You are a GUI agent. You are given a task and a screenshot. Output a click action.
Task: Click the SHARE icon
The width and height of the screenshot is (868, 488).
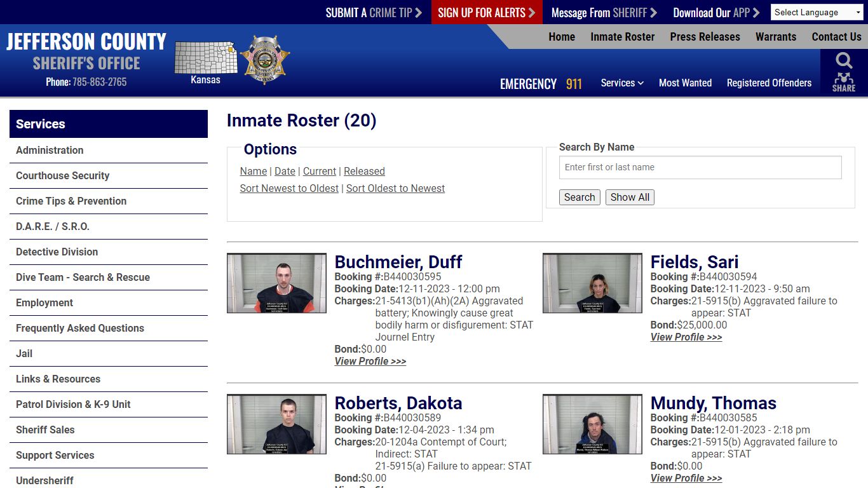pos(844,83)
